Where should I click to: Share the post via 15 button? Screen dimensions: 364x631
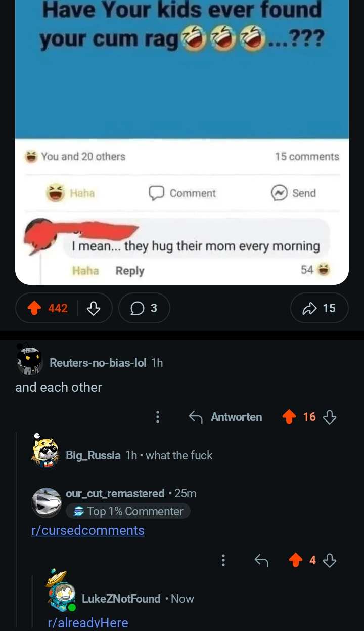(320, 308)
